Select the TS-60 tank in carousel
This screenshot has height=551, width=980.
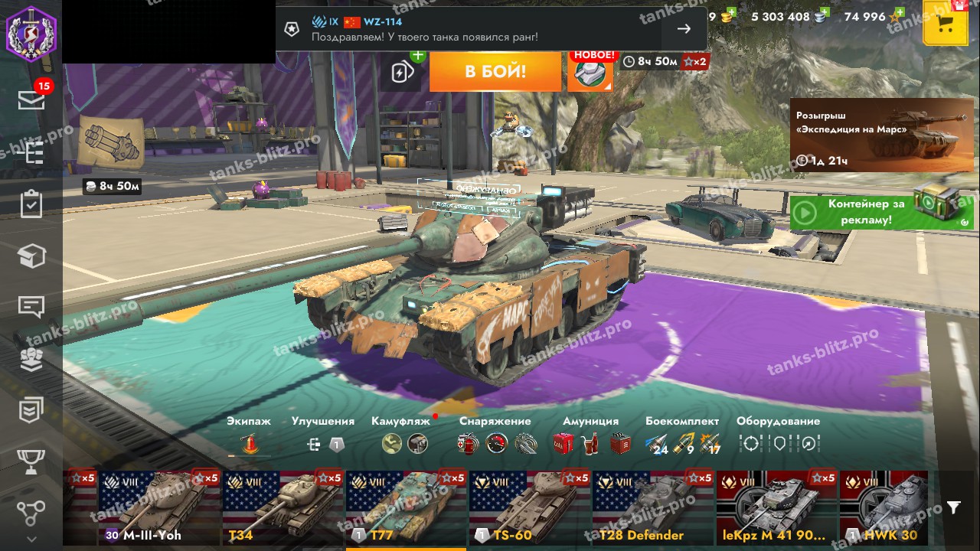(x=529, y=508)
